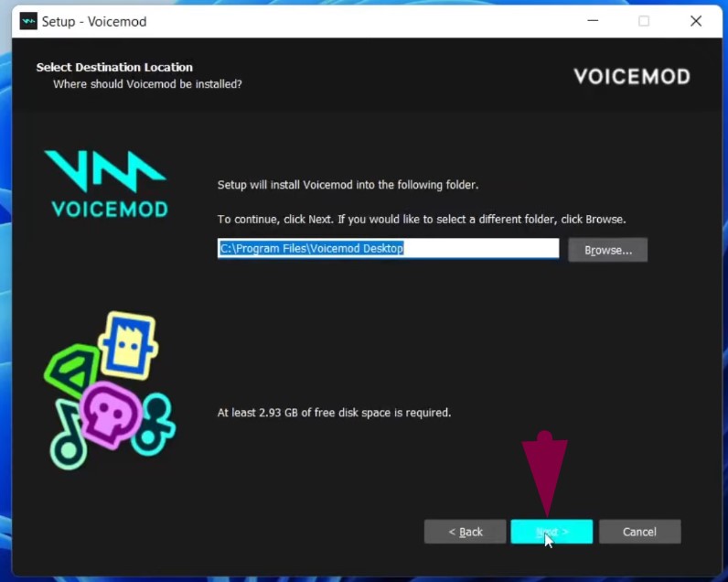Click the mint music note sticker
728x582 pixels.
tap(68, 435)
